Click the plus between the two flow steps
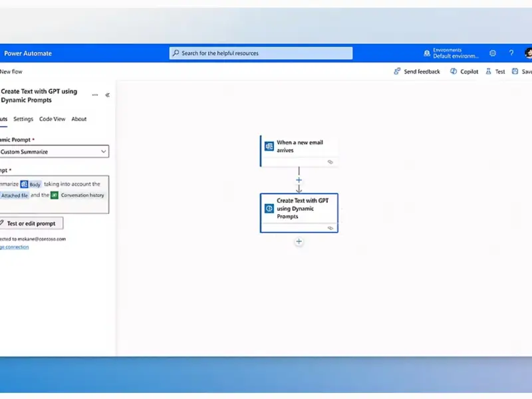Image resolution: width=532 pixels, height=399 pixels. pyautogui.click(x=299, y=180)
